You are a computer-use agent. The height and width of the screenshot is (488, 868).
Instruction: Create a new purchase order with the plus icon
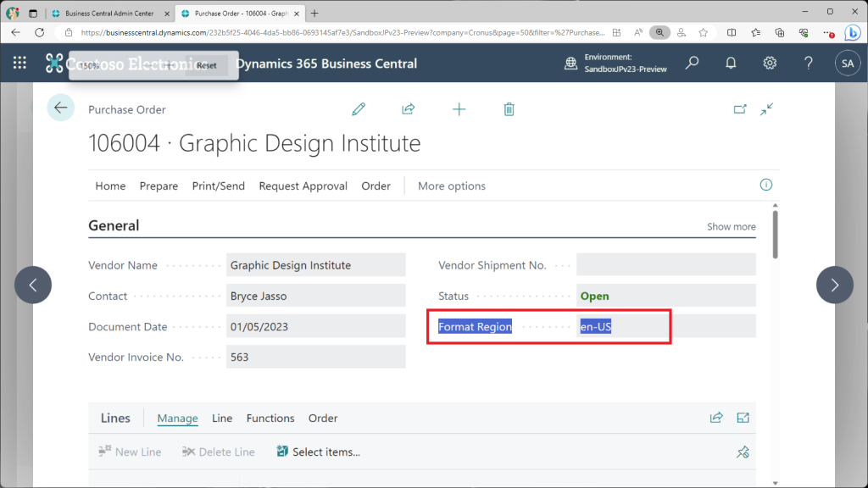pos(459,109)
